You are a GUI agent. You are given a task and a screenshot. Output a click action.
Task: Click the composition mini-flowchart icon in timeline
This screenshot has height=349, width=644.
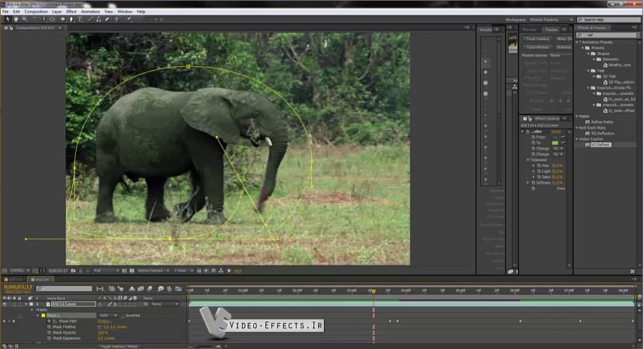100,289
